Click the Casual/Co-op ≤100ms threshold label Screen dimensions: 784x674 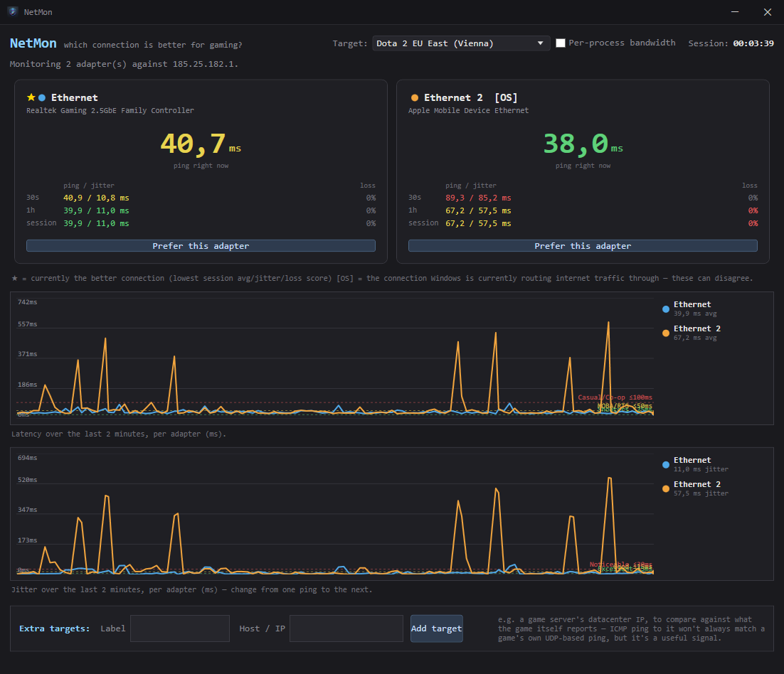[x=615, y=397]
